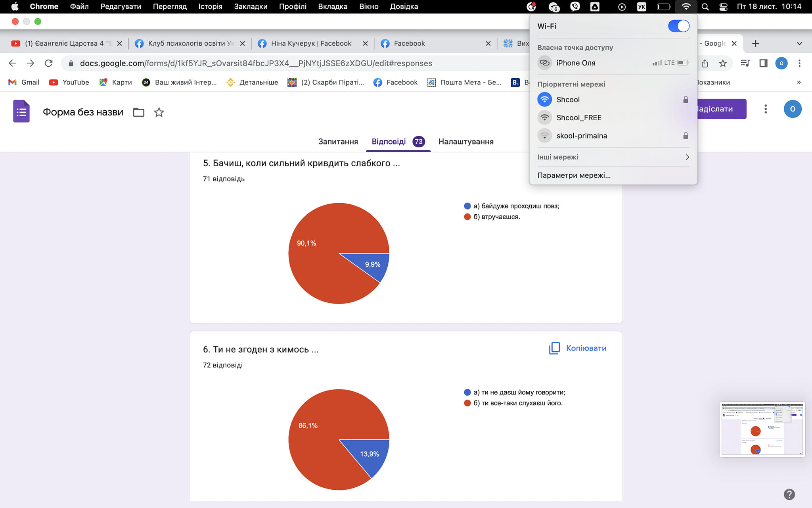The width and height of the screenshot is (812, 508).
Task: Open the form's three-dot more options menu
Action: click(766, 109)
